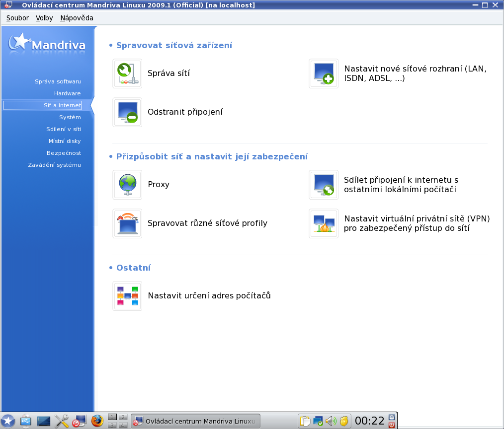Viewport: 504px width, 429px height.
Task: Click the 00:22 clock
Action: [369, 421]
